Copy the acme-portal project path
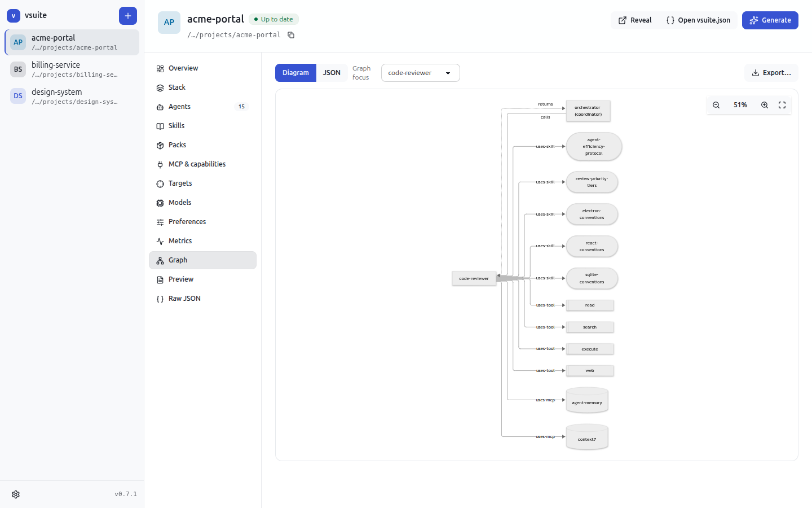812x508 pixels. 291,35
